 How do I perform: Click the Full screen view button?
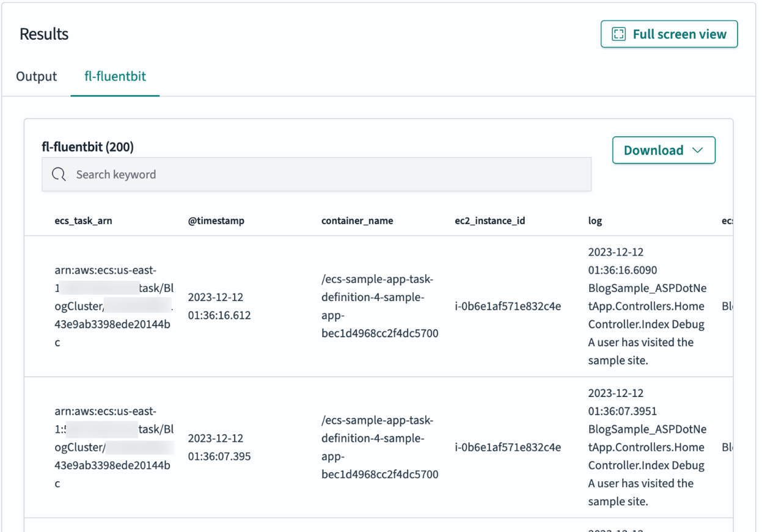(x=669, y=34)
